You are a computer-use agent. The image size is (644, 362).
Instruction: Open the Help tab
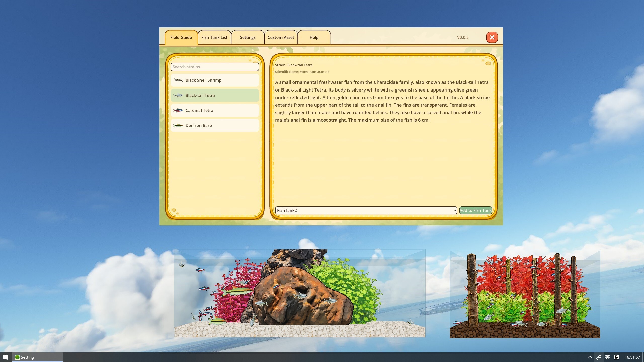click(314, 37)
